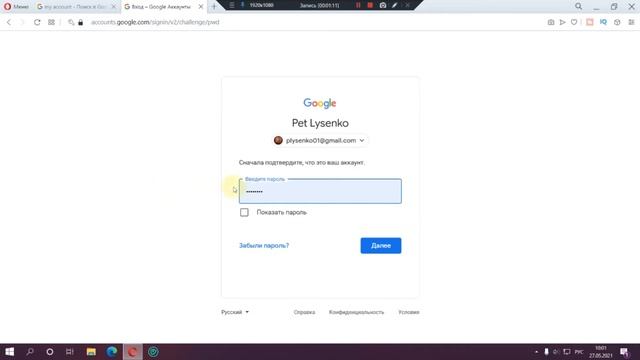Viewport: 640px width, 360px height.
Task: Open the cube extensions icon
Action: (617, 22)
